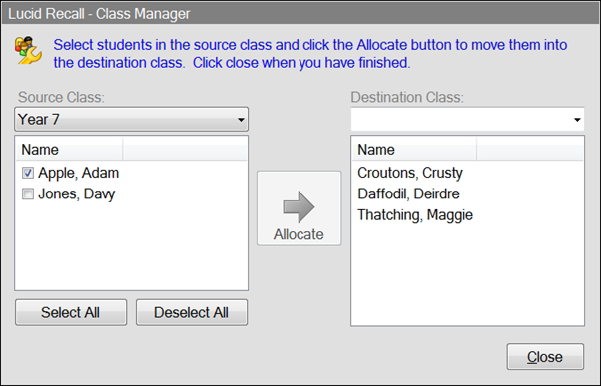This screenshot has height=386, width=601.
Task: Click the Select All button
Action: pyautogui.click(x=71, y=312)
